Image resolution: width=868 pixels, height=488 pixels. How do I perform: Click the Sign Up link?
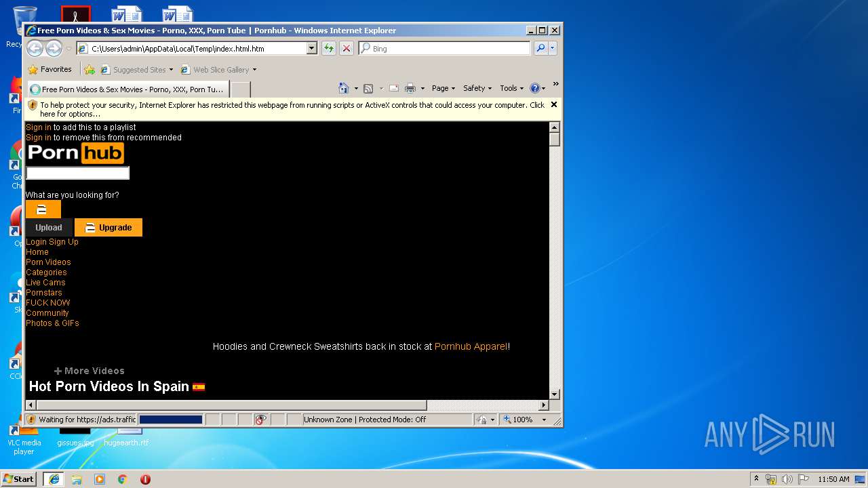(64, 242)
